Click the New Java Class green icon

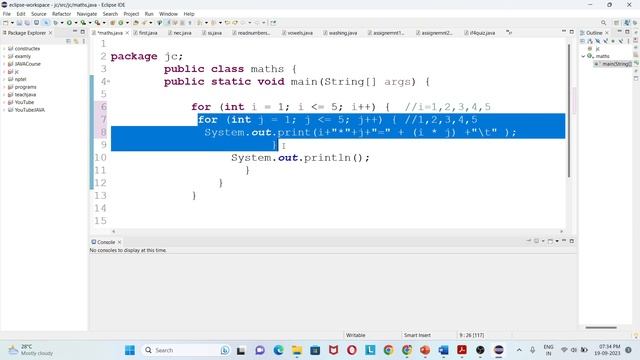coord(121,23)
